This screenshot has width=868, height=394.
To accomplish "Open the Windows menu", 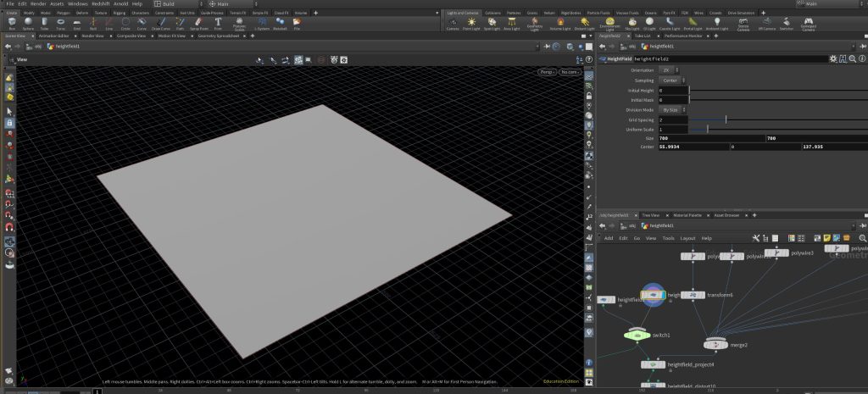I will point(77,4).
